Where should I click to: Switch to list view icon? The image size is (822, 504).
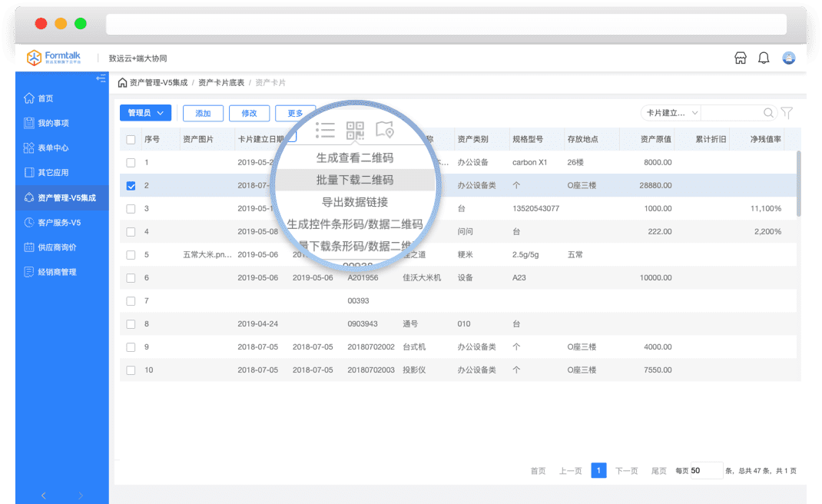point(325,130)
